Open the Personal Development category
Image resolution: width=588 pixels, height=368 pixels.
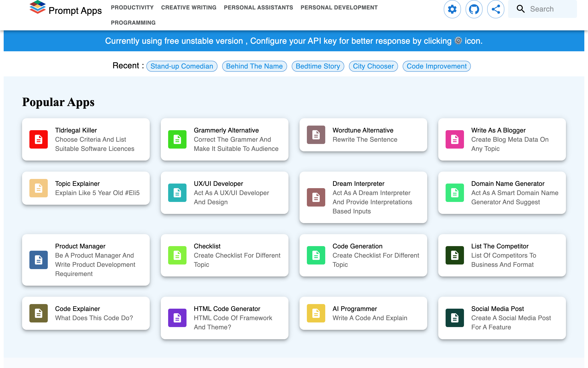[339, 8]
